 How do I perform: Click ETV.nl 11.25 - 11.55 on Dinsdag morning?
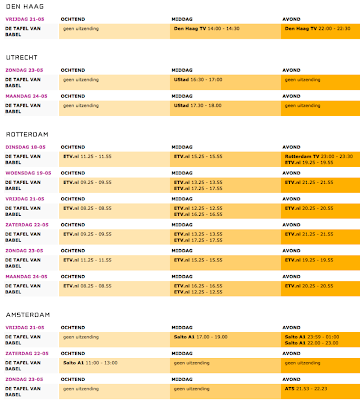(87, 156)
